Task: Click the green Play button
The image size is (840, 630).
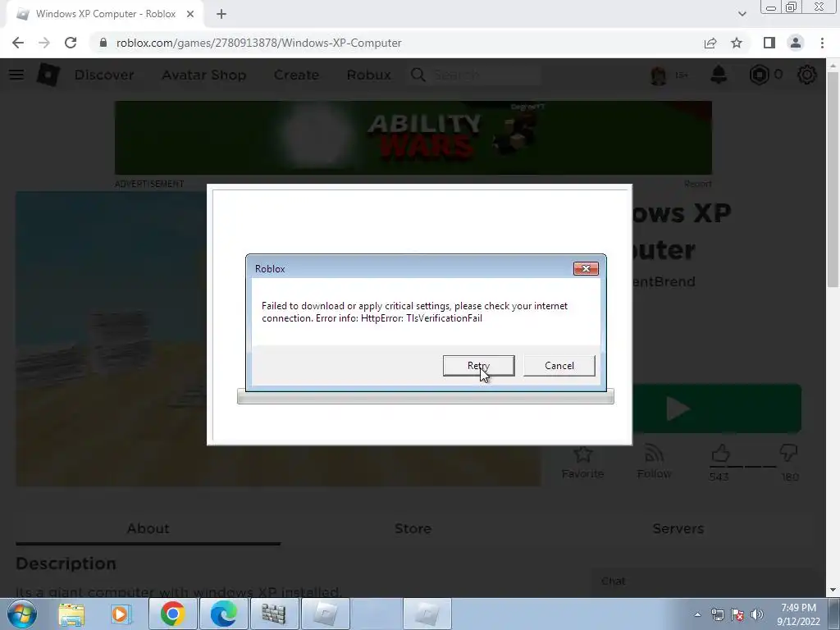Action: (x=717, y=409)
